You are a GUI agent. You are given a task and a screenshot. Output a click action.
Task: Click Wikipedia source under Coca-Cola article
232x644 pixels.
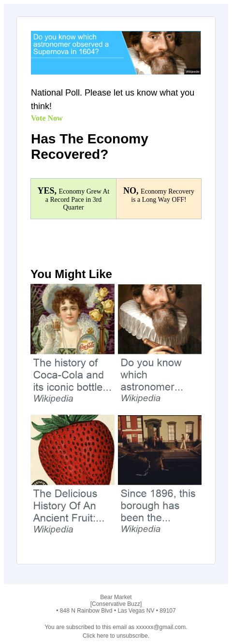point(53,399)
